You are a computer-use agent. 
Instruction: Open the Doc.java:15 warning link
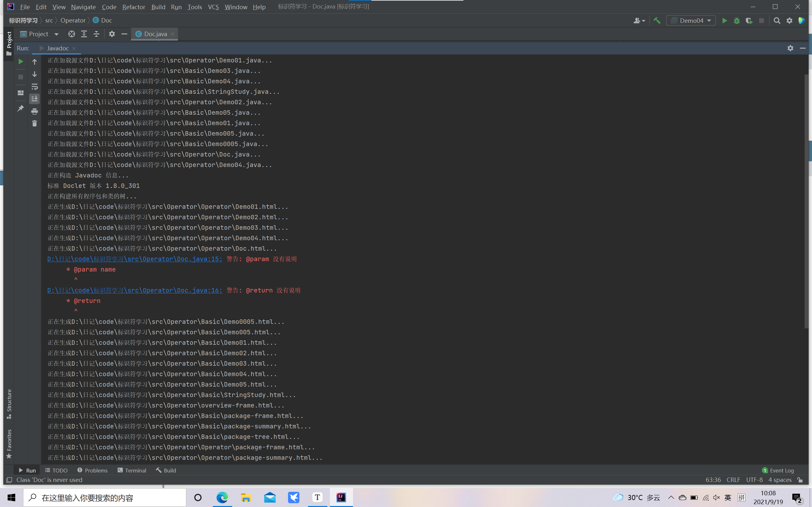(x=134, y=259)
